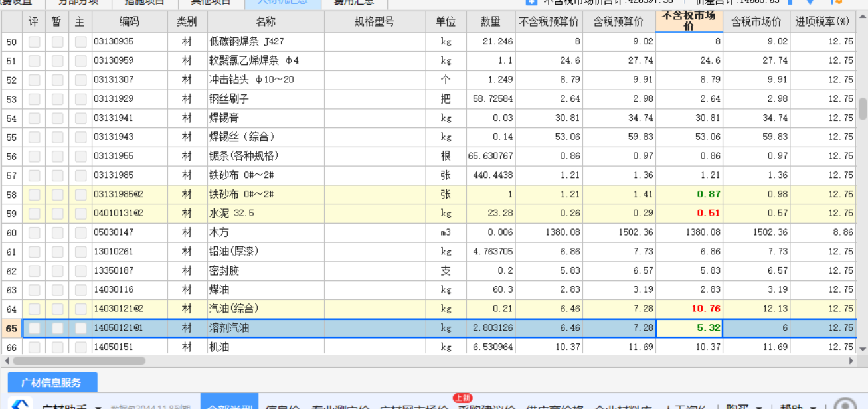Tick the 暂 checkbox in row 52
The height and width of the screenshot is (409, 868).
[57, 80]
